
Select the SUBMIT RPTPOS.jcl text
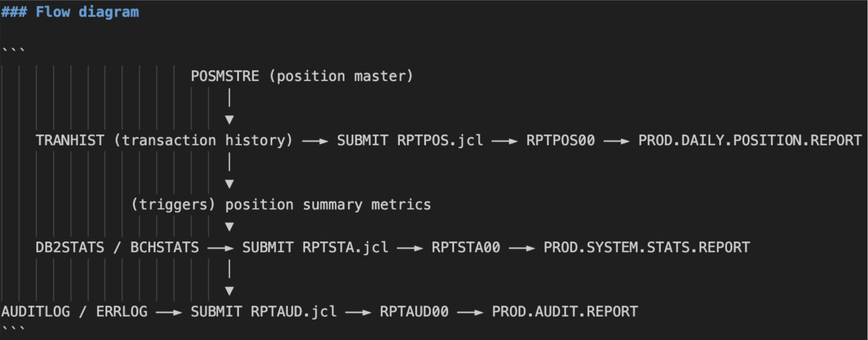point(410,140)
